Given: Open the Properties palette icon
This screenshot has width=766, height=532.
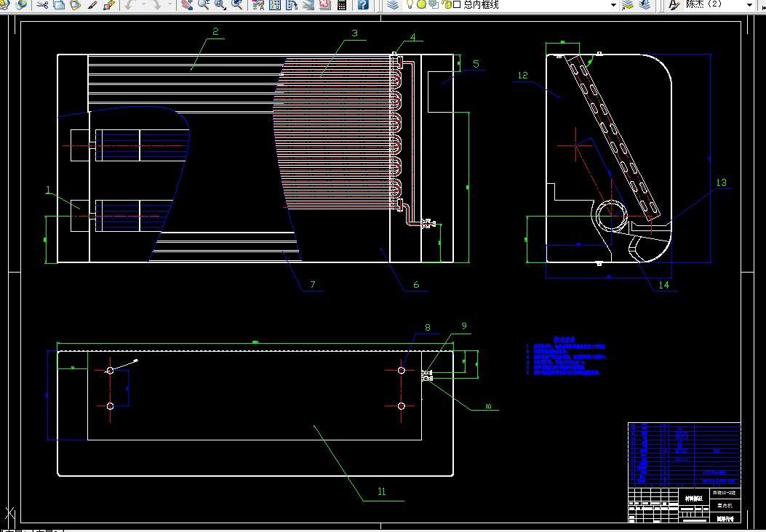Looking at the screenshot, I should (x=258, y=5).
